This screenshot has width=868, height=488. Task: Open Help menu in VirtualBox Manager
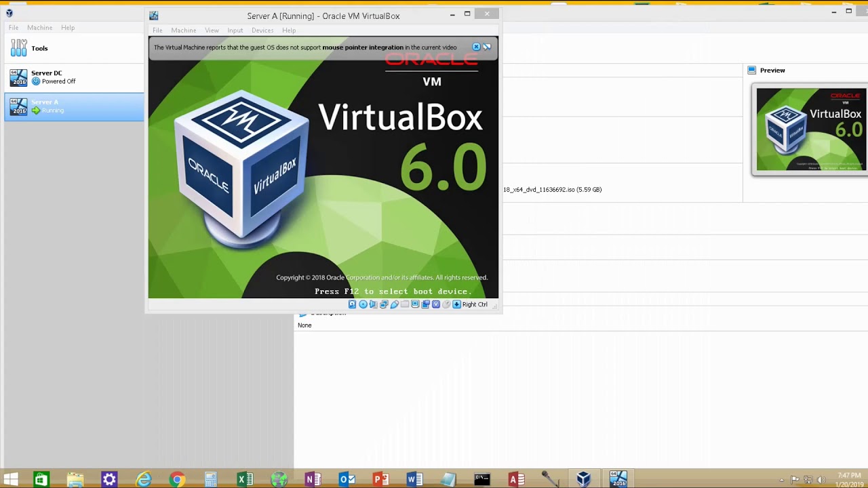[68, 28]
